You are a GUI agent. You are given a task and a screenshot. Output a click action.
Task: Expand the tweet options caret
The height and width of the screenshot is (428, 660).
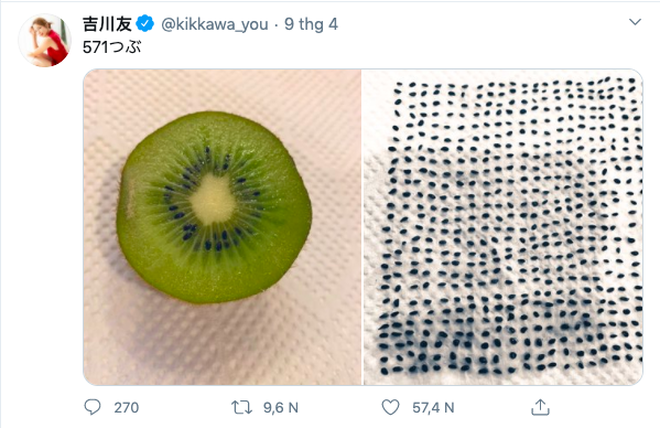(x=633, y=21)
